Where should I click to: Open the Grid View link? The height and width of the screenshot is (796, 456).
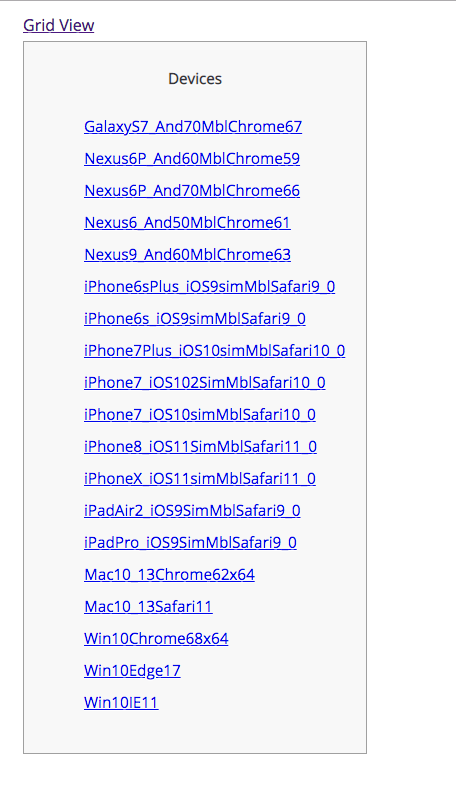[58, 25]
